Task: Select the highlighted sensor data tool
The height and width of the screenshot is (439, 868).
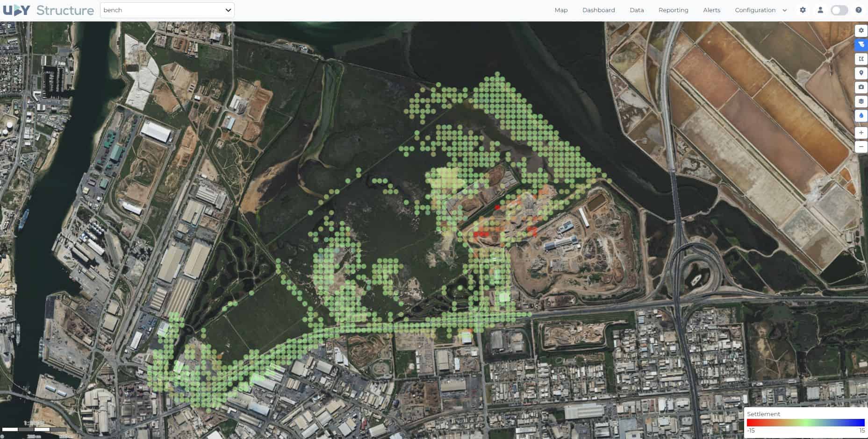Action: click(x=861, y=45)
